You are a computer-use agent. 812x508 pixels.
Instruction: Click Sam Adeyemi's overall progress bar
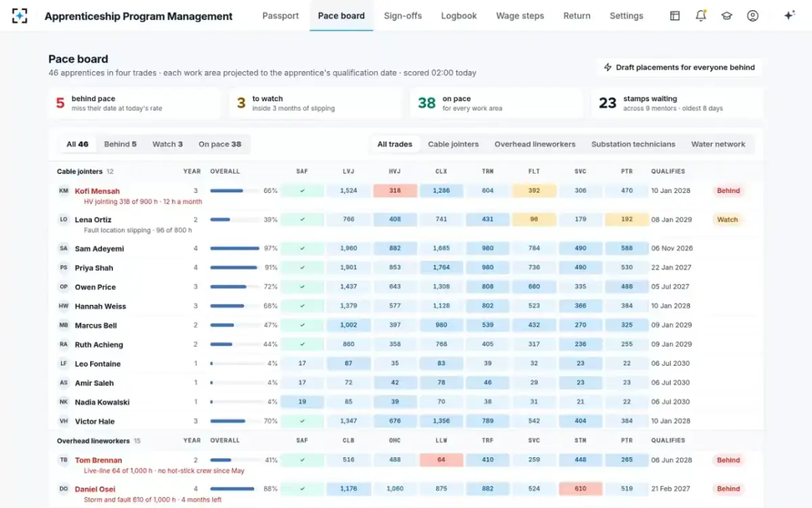point(235,249)
